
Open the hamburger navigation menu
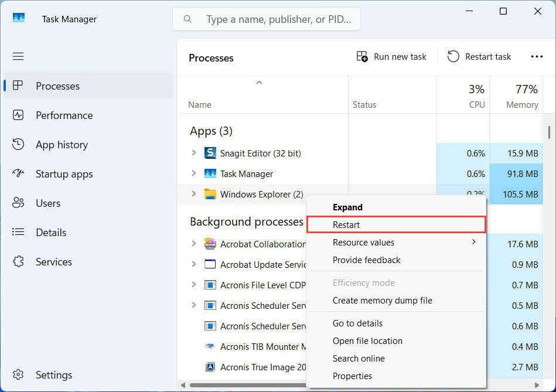18,56
